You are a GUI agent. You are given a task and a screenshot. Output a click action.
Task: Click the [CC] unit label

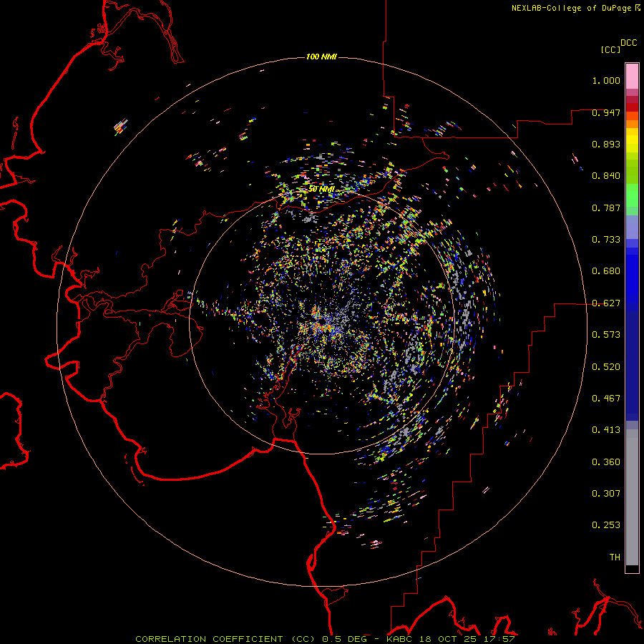(610, 49)
